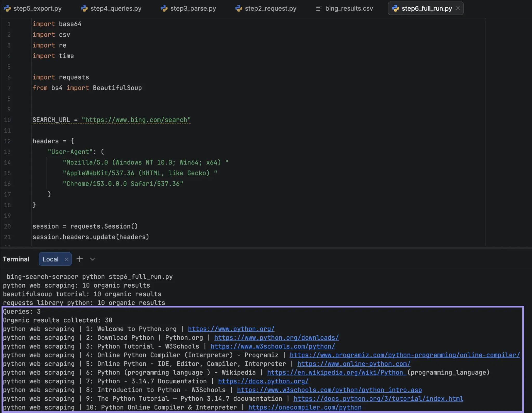Click the "User-Agent" key string
Viewport: 532px width, 413px height.
tap(70, 152)
